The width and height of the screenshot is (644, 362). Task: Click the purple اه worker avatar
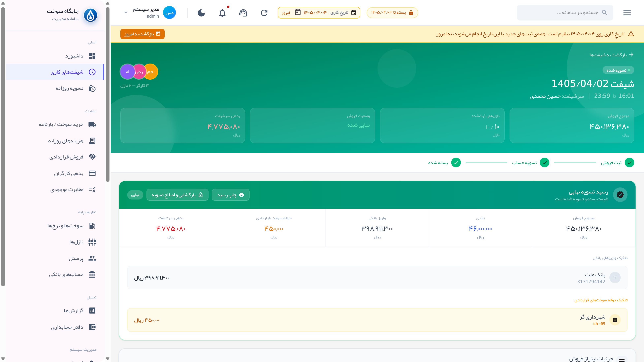click(128, 72)
